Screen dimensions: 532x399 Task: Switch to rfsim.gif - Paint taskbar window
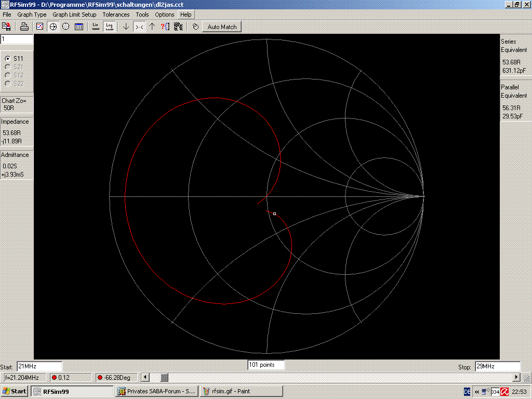pos(242,391)
